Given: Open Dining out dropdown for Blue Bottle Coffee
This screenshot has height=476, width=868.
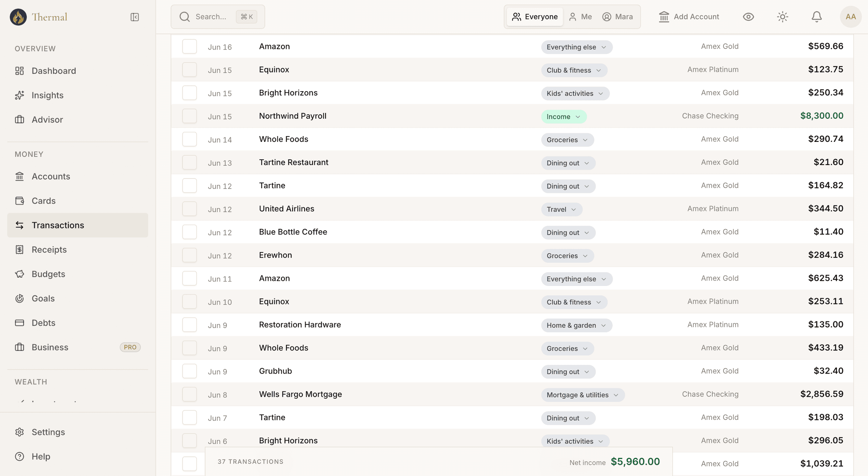Looking at the screenshot, I should click(x=568, y=232).
